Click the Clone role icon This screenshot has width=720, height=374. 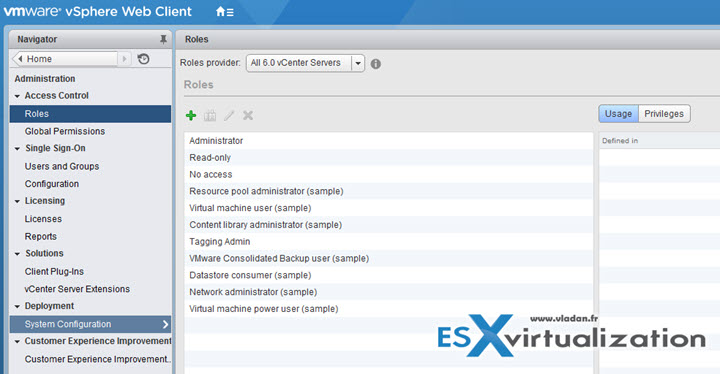coord(210,115)
